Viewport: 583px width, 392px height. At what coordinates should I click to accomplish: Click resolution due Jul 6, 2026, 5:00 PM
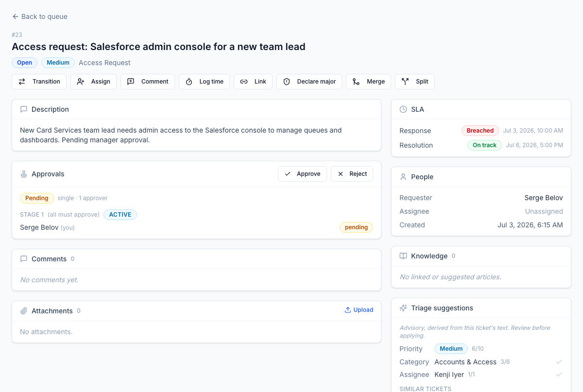tap(534, 145)
